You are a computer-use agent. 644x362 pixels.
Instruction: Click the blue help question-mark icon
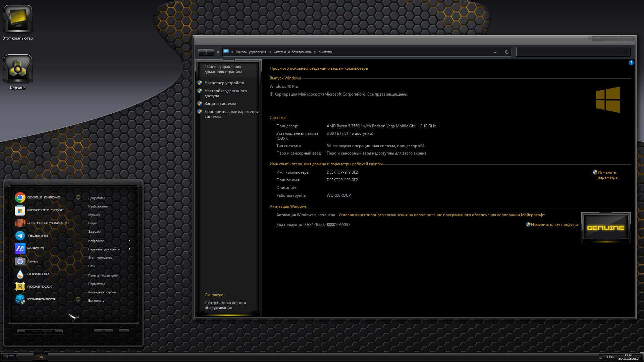point(631,63)
